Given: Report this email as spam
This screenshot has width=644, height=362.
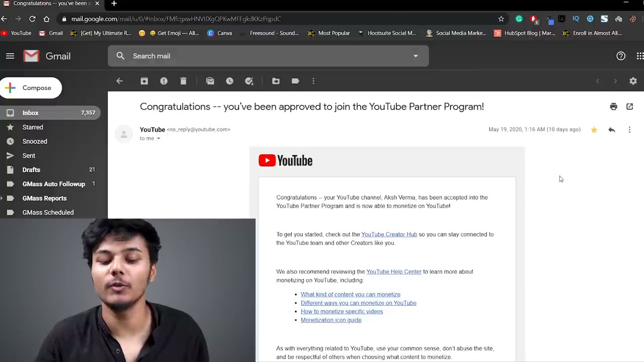Looking at the screenshot, I should tap(164, 81).
